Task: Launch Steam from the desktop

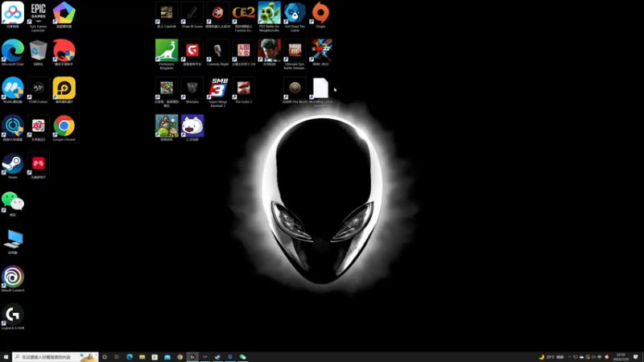Action: coord(13,166)
